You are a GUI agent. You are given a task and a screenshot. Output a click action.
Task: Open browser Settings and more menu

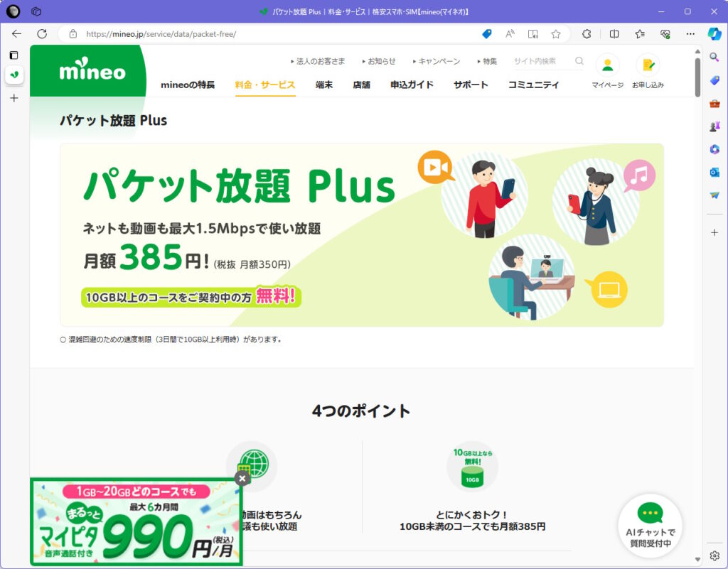pos(690,34)
